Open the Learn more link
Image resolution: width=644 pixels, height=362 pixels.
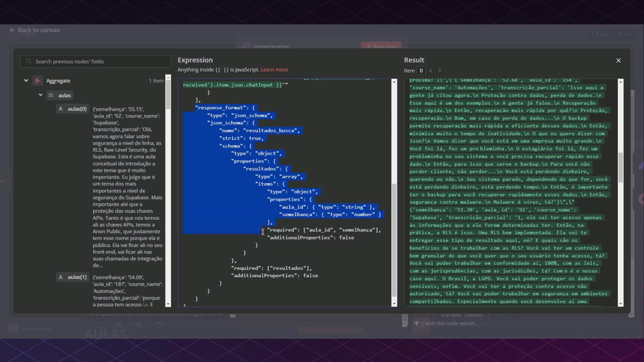(274, 70)
